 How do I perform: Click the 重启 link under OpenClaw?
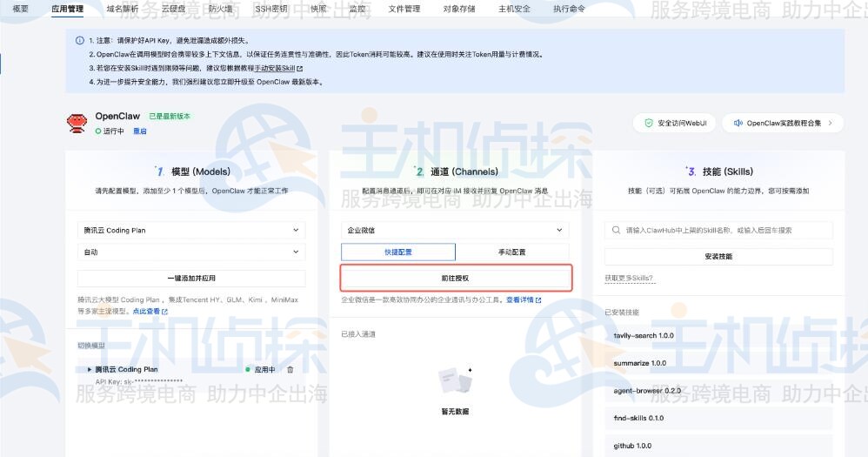point(139,131)
